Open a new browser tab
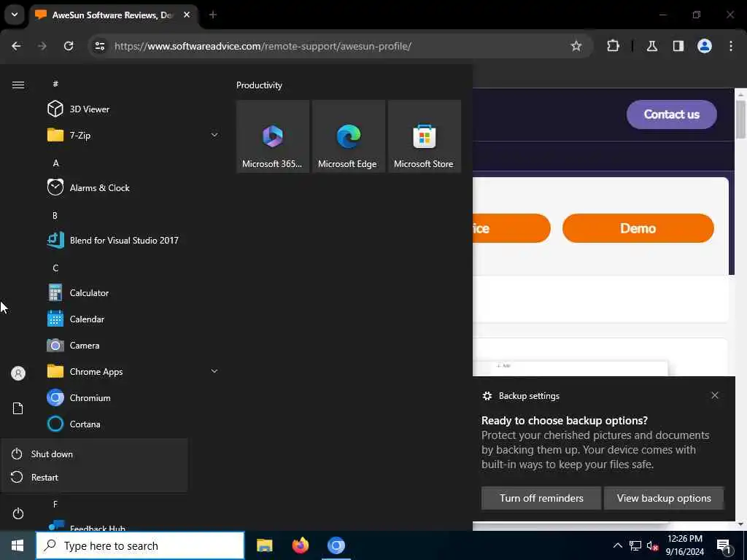Viewport: 747px width, 560px height. (213, 15)
